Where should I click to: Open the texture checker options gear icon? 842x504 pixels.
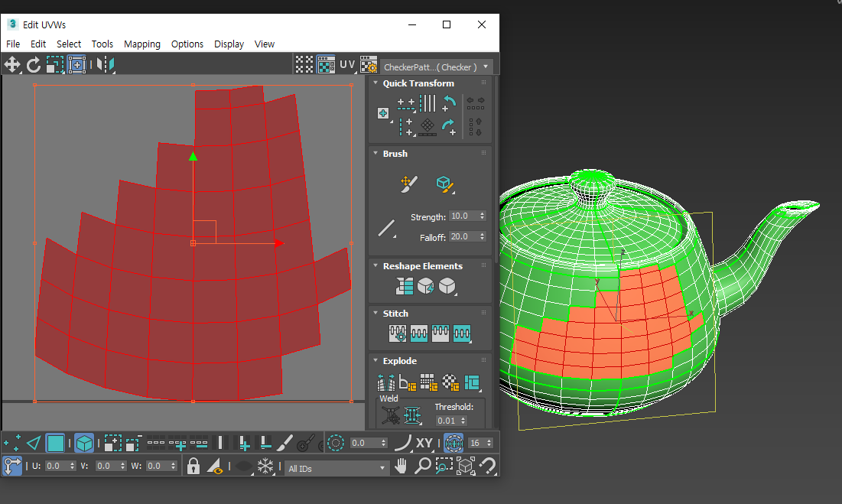point(369,65)
